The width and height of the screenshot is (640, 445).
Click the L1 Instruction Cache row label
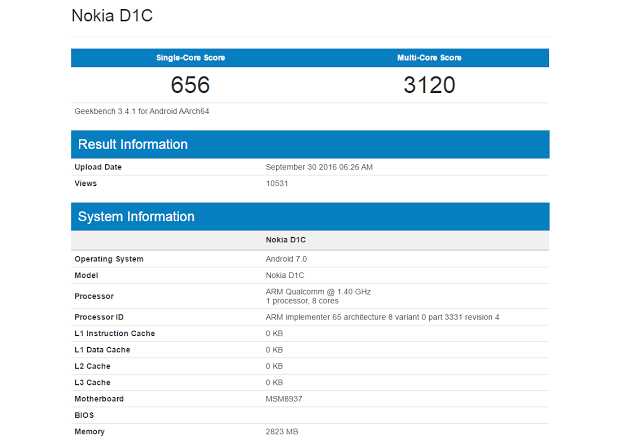coord(114,333)
